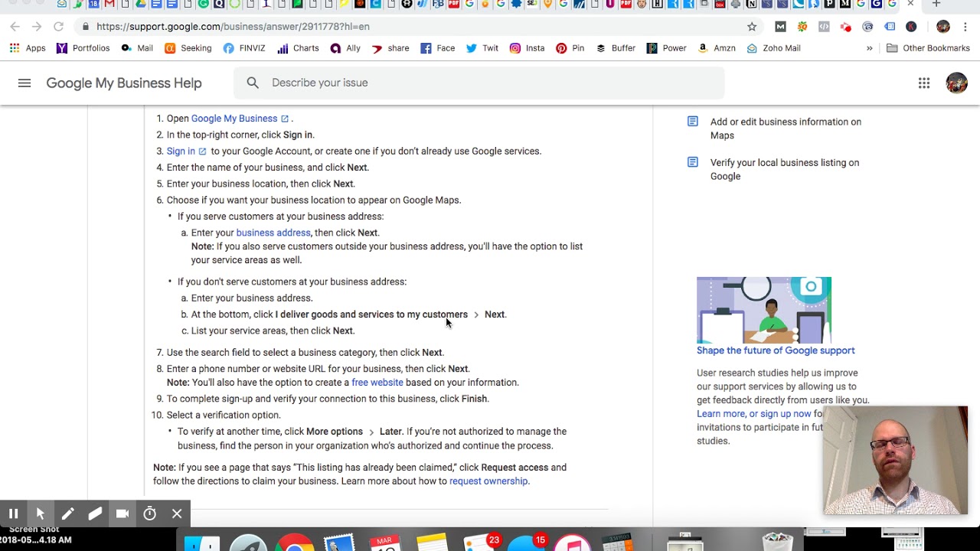This screenshot has width=980, height=551.
Task: Open the business address link
Action: [x=273, y=233]
